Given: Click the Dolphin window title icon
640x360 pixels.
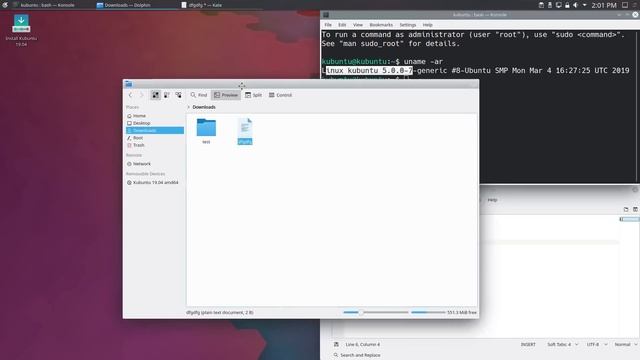Looking at the screenshot, I should click(x=129, y=84).
